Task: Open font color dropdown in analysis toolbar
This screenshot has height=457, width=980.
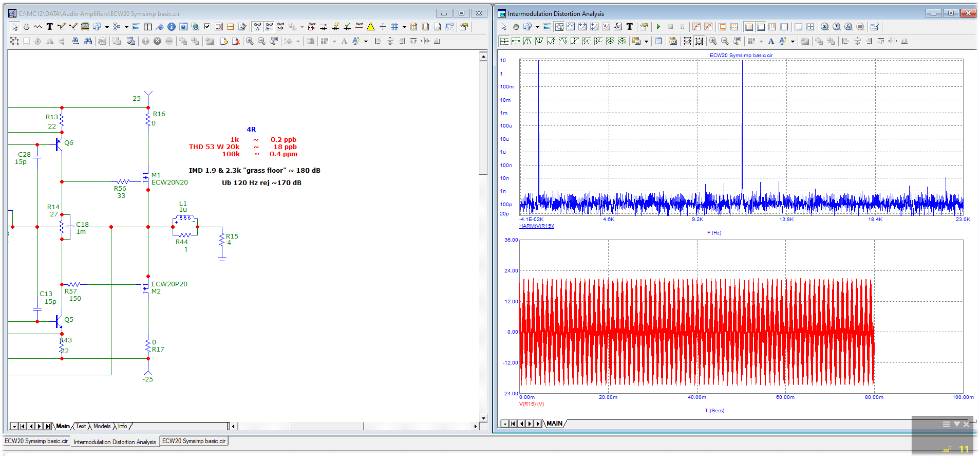Action: pos(793,41)
